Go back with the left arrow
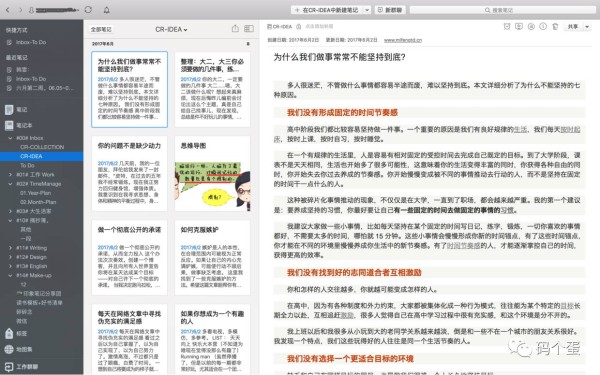The width and height of the screenshot is (600, 375). 8,10
